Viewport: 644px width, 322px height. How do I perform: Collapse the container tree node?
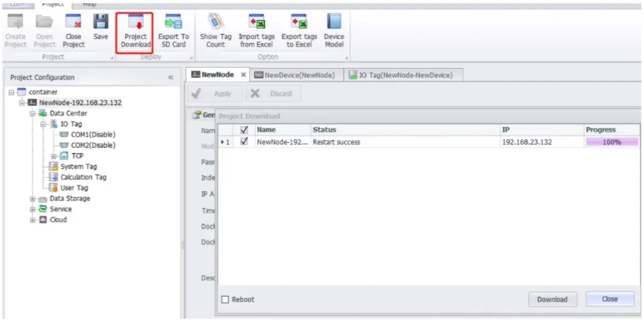pos(12,92)
